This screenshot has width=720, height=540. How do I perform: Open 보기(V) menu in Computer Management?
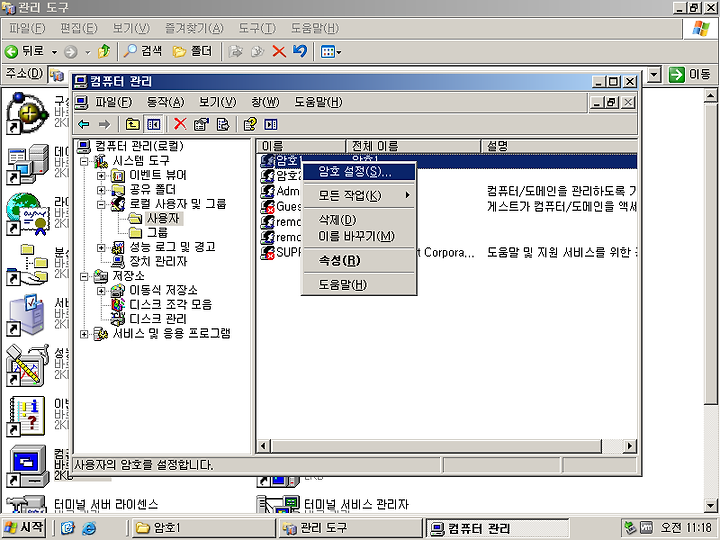tap(218, 102)
